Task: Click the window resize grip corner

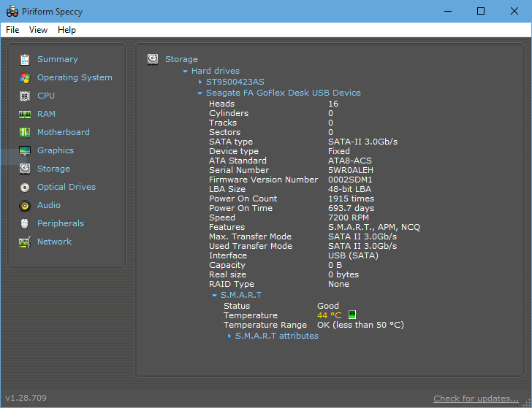Action: (528, 403)
